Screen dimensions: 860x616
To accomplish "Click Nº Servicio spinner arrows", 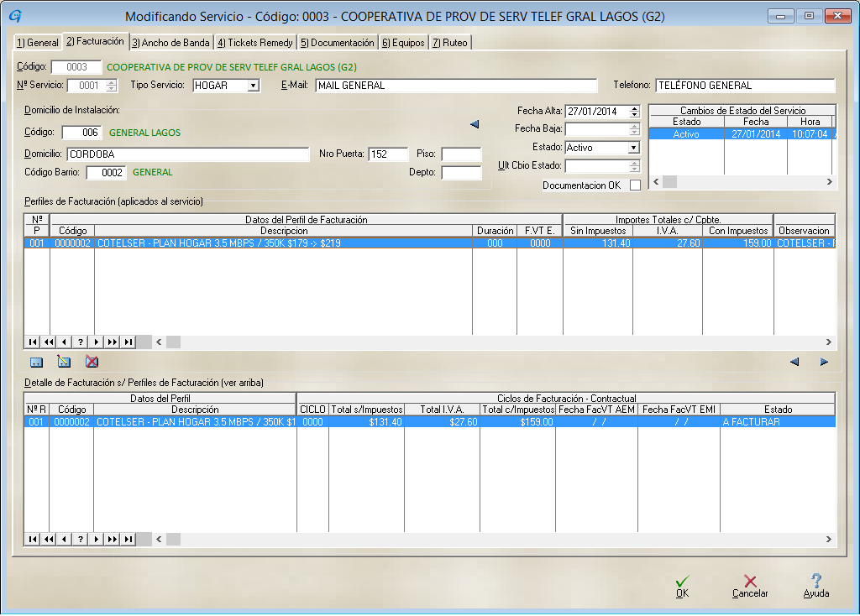I will pyautogui.click(x=112, y=86).
